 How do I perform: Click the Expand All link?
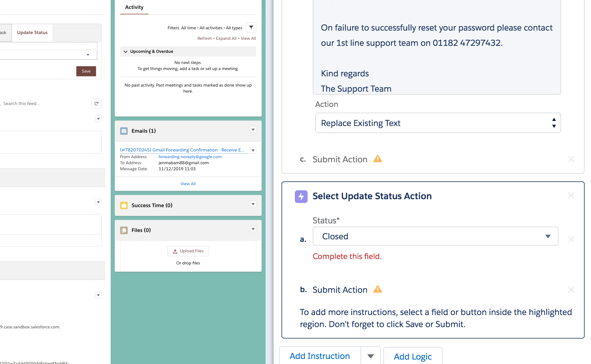point(226,38)
